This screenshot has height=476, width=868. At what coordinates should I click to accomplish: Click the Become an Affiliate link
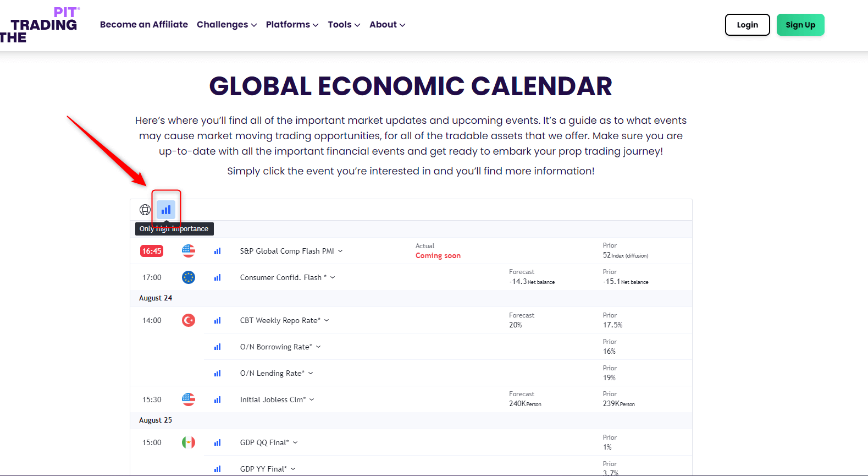(144, 25)
